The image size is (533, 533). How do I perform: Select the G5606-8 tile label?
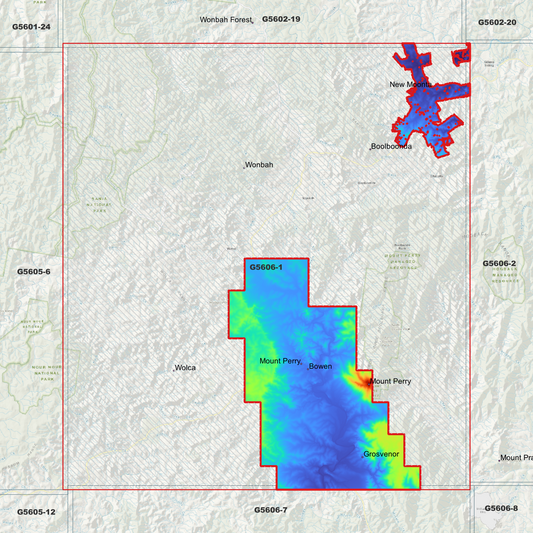pyautogui.click(x=501, y=508)
